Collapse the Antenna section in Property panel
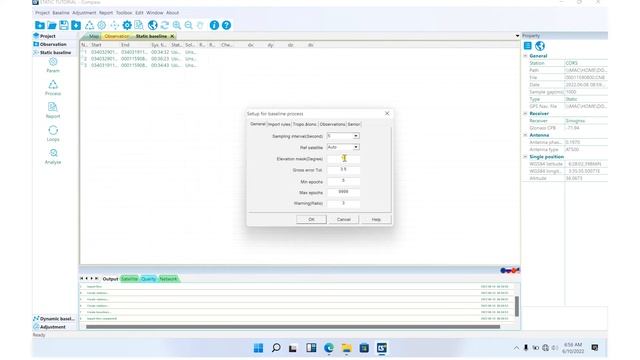The image size is (640, 360). [526, 135]
